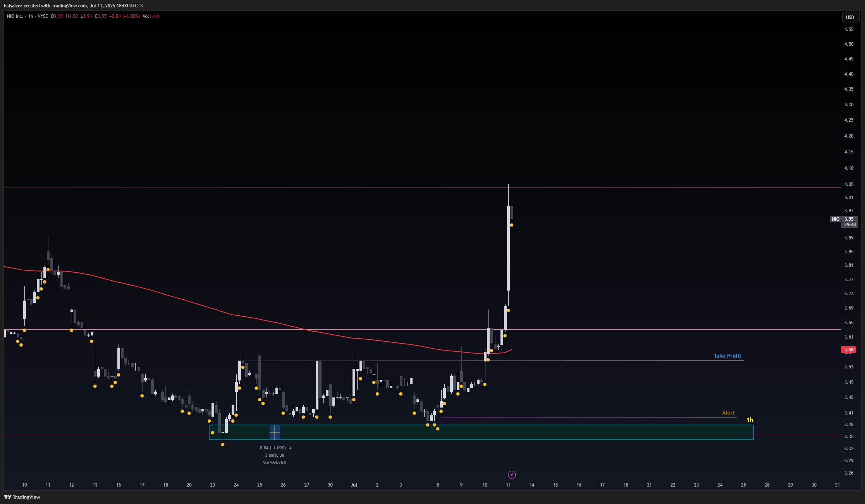Select the "Take Profit" line label
Viewport: 865px width, 504px height.
[x=727, y=356]
